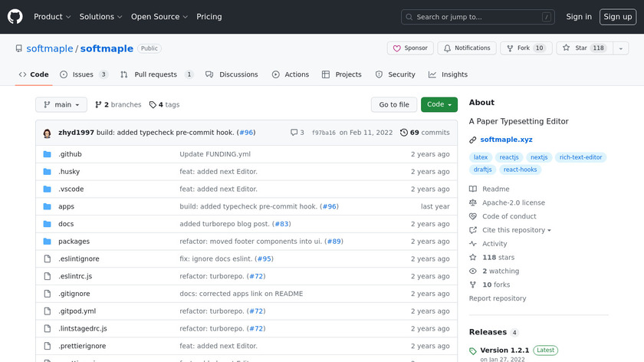The height and width of the screenshot is (362, 644).
Task: Click the Activity pulse icon
Action: [x=473, y=244]
